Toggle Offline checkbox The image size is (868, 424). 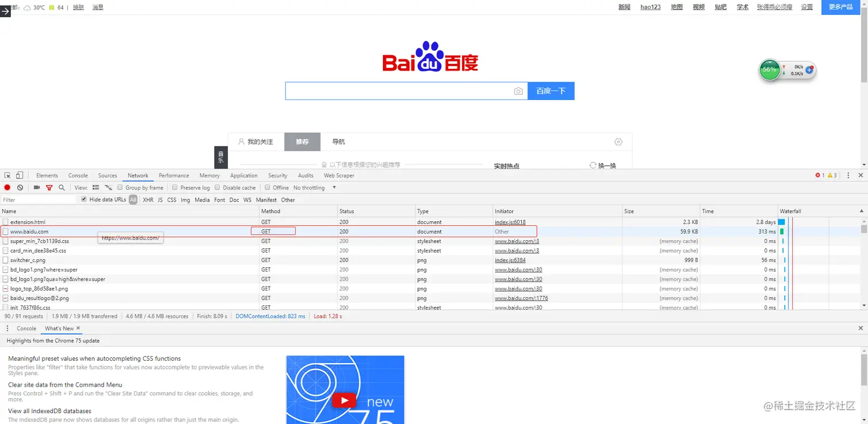tap(268, 187)
